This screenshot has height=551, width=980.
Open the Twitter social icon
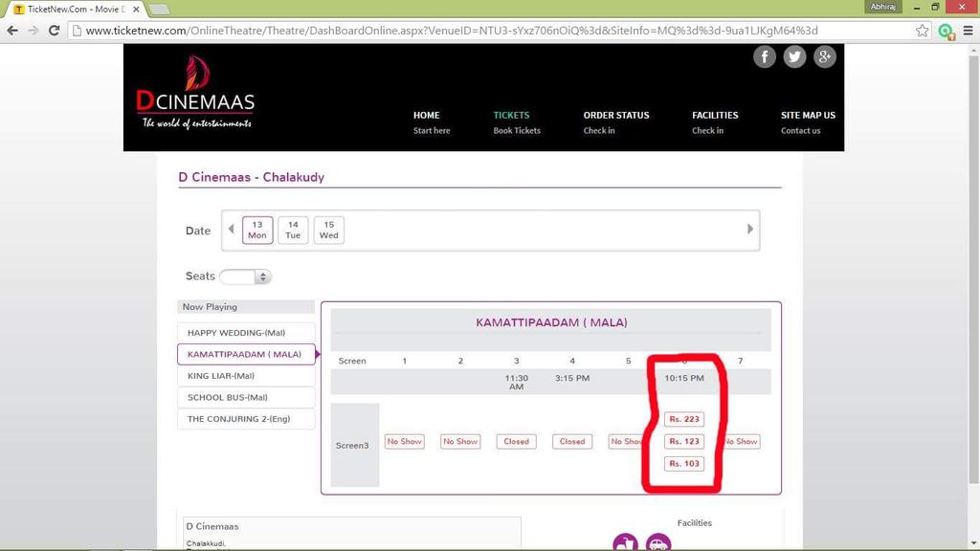794,56
